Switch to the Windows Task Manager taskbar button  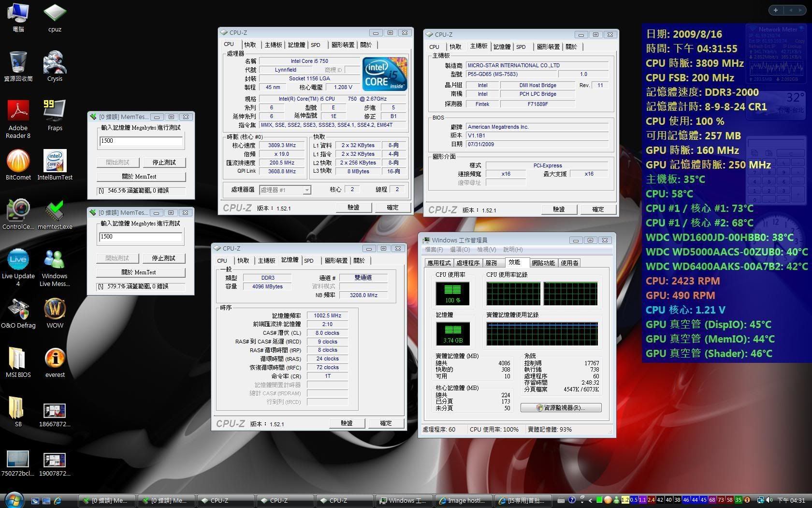[x=404, y=501]
